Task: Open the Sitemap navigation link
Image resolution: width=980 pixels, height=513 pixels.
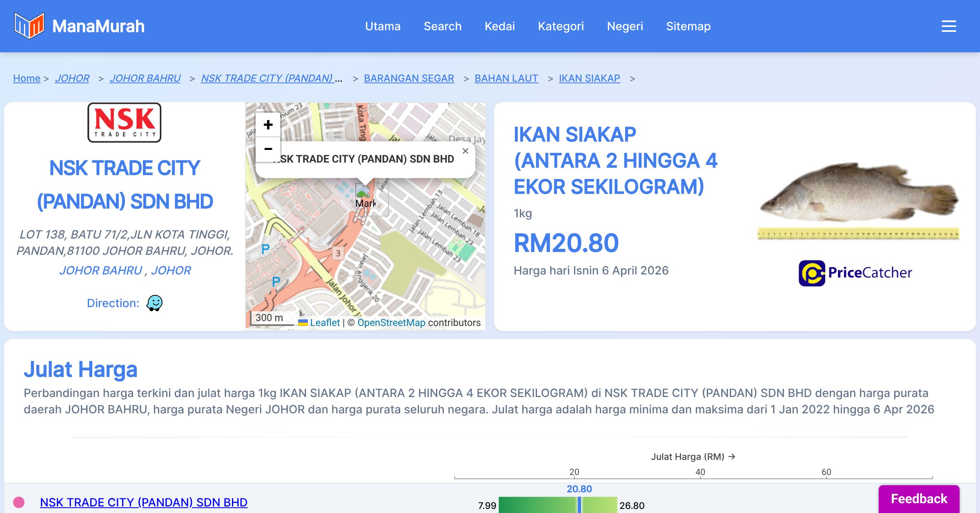Action: 688,26
